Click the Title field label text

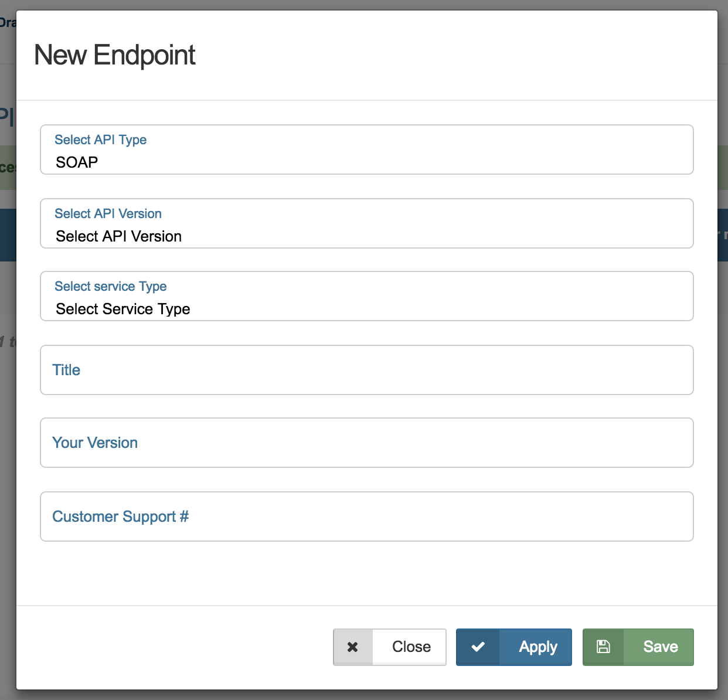click(66, 370)
